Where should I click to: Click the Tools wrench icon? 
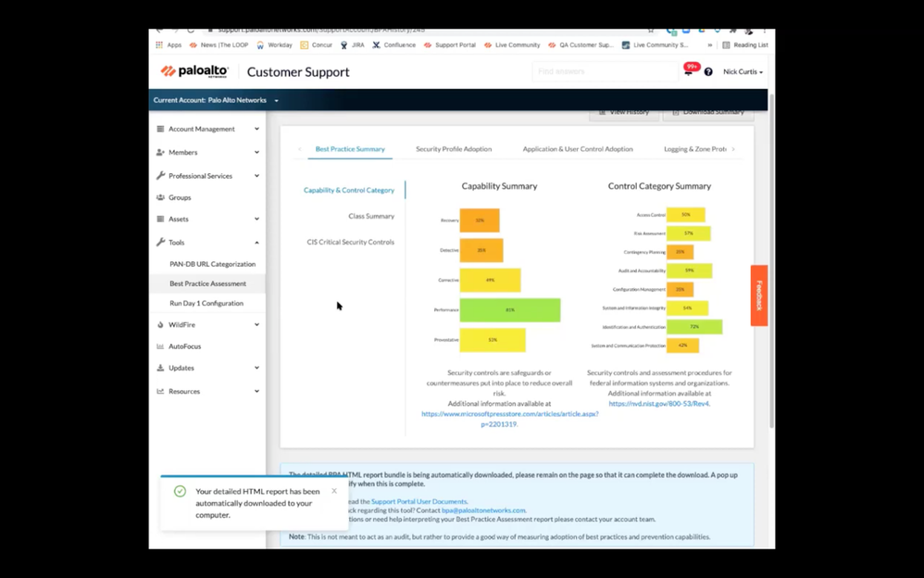pos(160,243)
